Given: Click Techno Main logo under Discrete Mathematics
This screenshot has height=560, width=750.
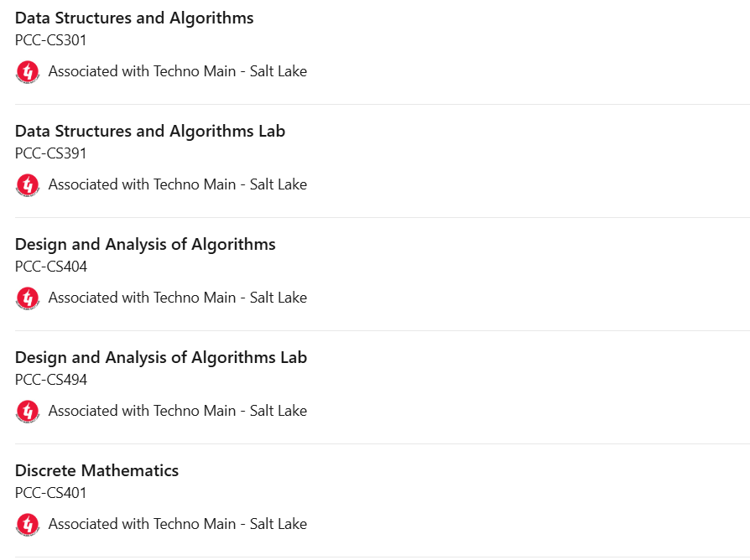Looking at the screenshot, I should click(28, 525).
